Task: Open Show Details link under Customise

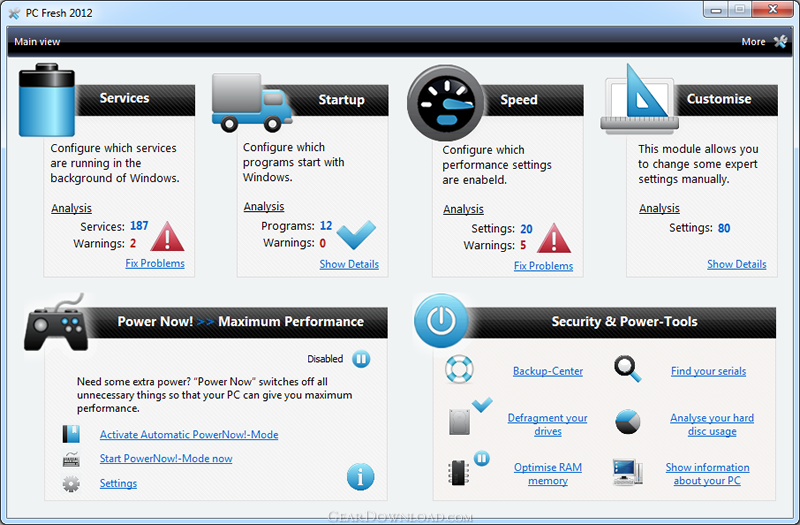Action: [x=737, y=264]
